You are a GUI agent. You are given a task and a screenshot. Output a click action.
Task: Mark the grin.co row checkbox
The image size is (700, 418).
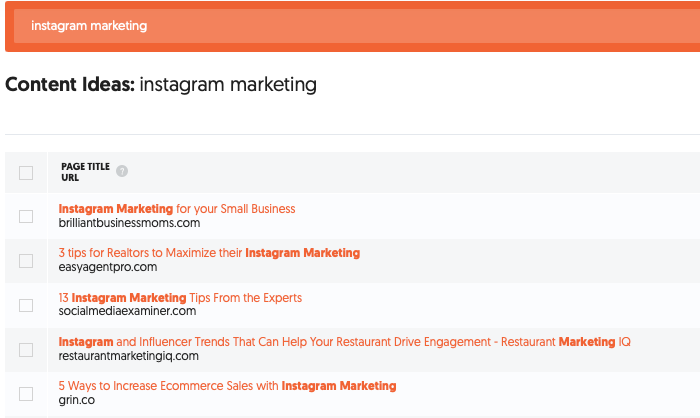26,393
